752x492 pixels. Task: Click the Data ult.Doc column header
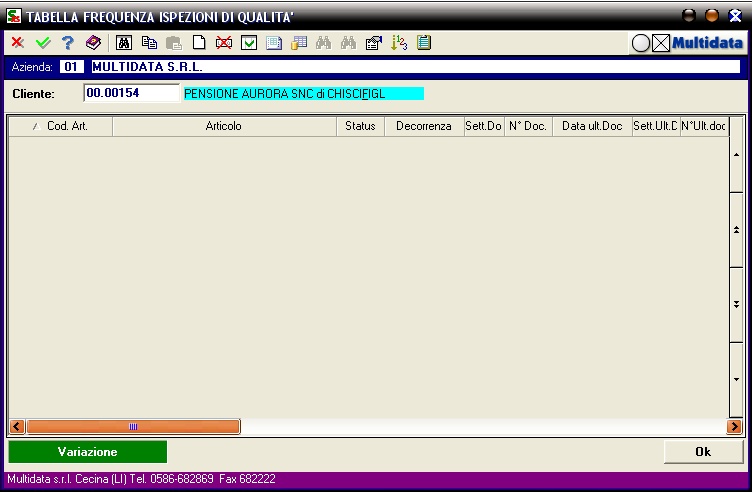592,126
